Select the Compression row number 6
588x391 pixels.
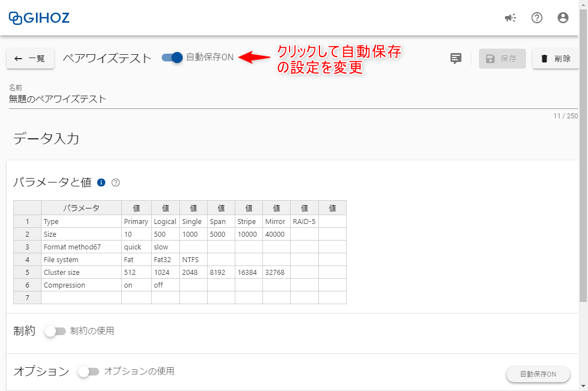click(27, 285)
